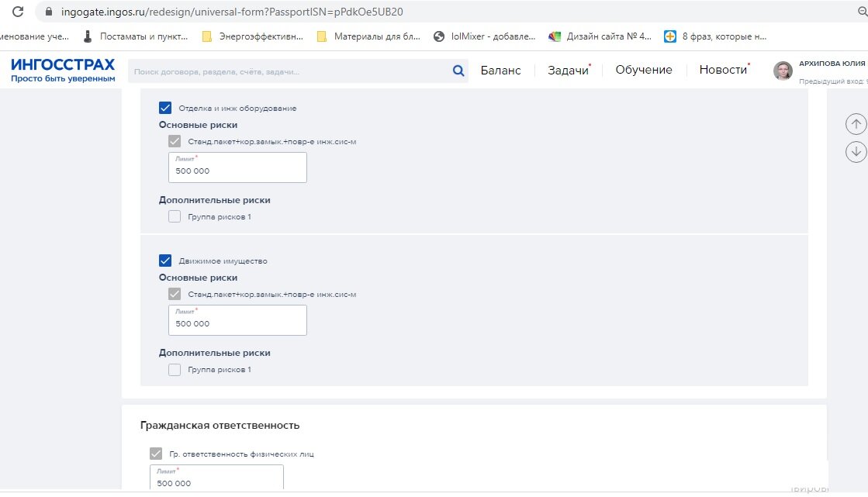Open the Обучение menu item
This screenshot has height=497, width=868.
pyautogui.click(x=644, y=70)
